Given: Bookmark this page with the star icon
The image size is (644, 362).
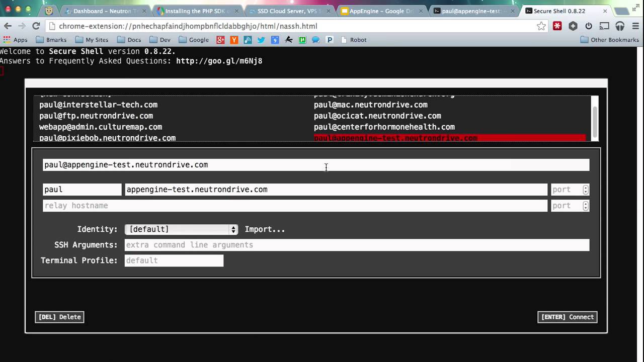Looking at the screenshot, I should [541, 26].
